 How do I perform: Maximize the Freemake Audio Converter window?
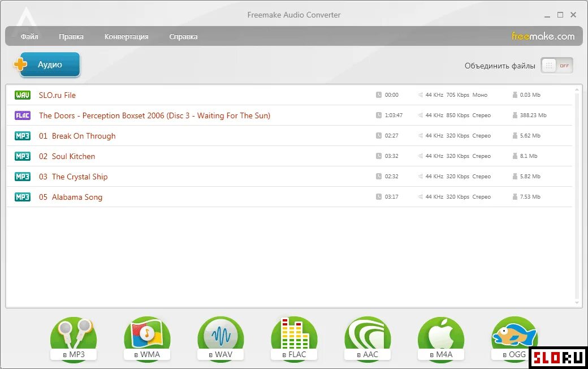click(x=560, y=15)
